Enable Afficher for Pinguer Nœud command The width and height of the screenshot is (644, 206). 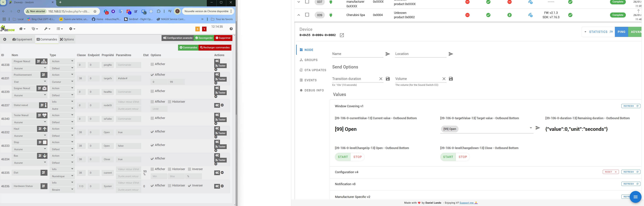point(152,64)
